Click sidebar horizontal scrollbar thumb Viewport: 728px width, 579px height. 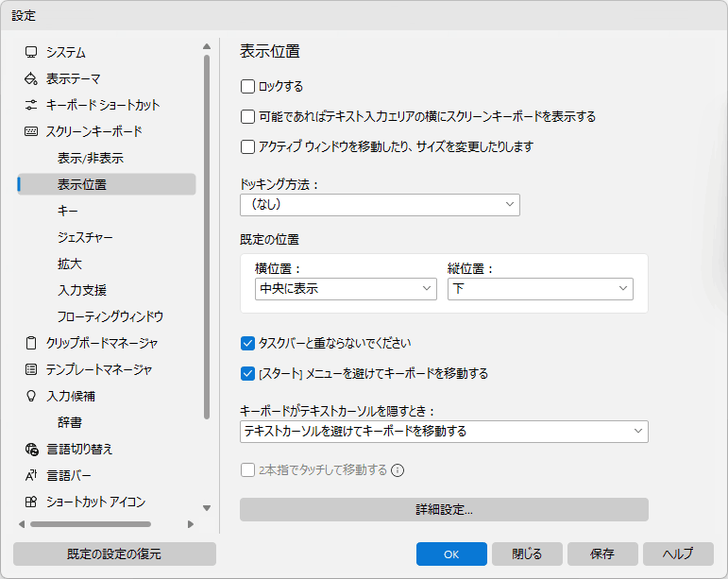pos(91,524)
